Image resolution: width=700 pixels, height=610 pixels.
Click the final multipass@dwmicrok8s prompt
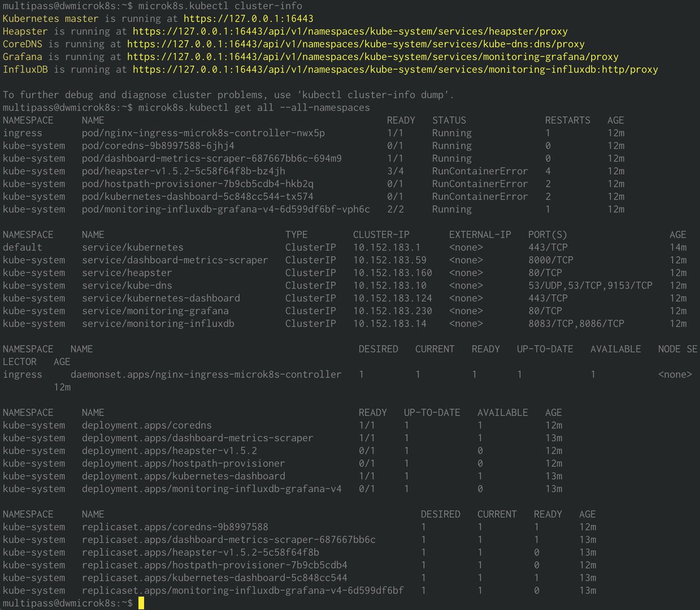click(68, 603)
